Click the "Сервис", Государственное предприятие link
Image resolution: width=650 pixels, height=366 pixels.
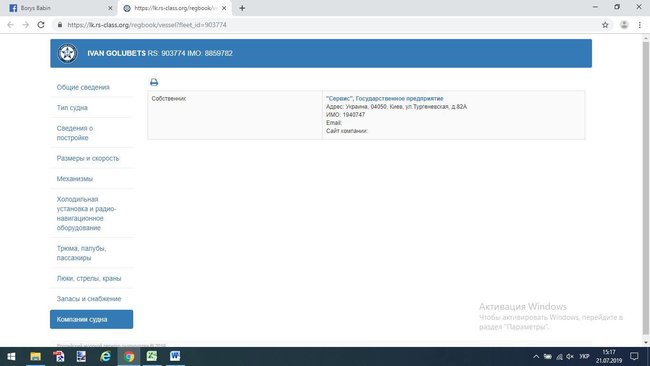[384, 99]
